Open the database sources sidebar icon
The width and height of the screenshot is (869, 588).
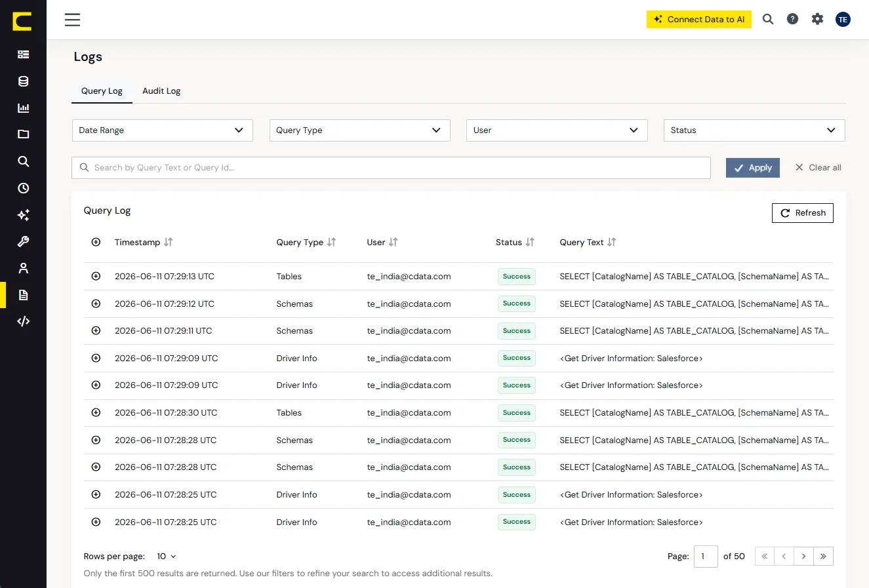[x=23, y=81]
